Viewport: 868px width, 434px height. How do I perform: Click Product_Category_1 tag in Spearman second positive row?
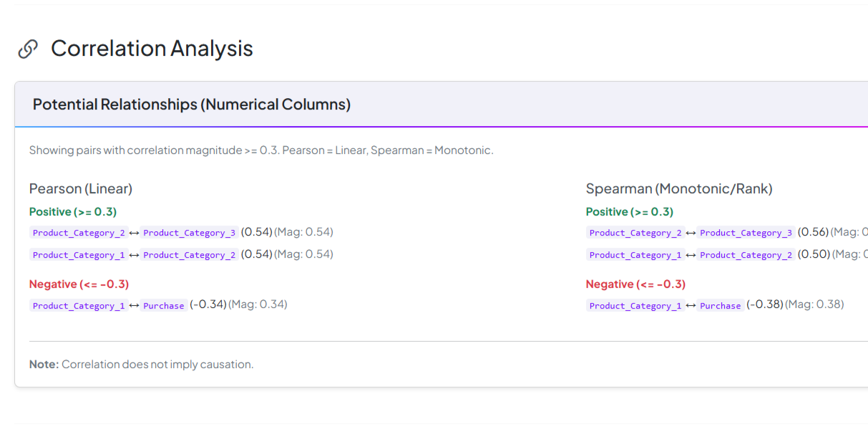(x=635, y=255)
